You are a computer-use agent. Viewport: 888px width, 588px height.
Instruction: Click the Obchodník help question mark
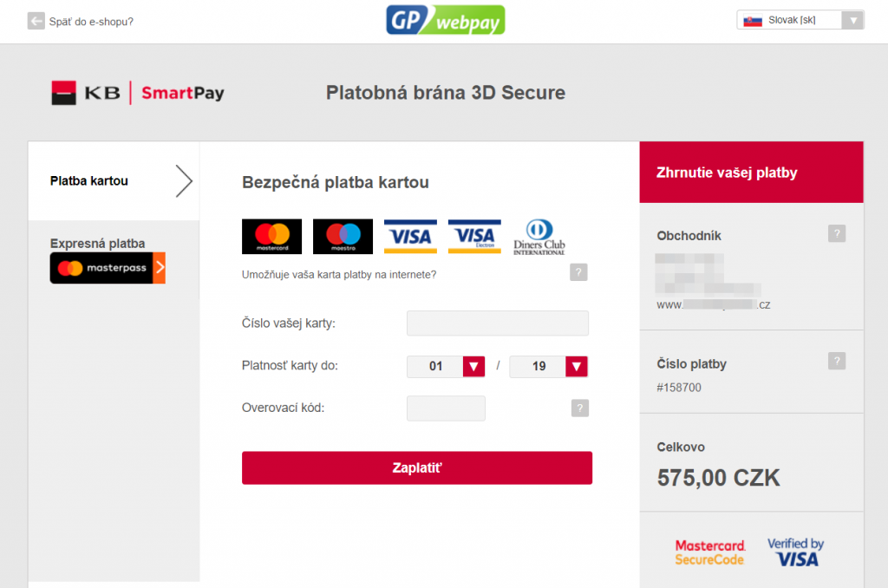[837, 233]
